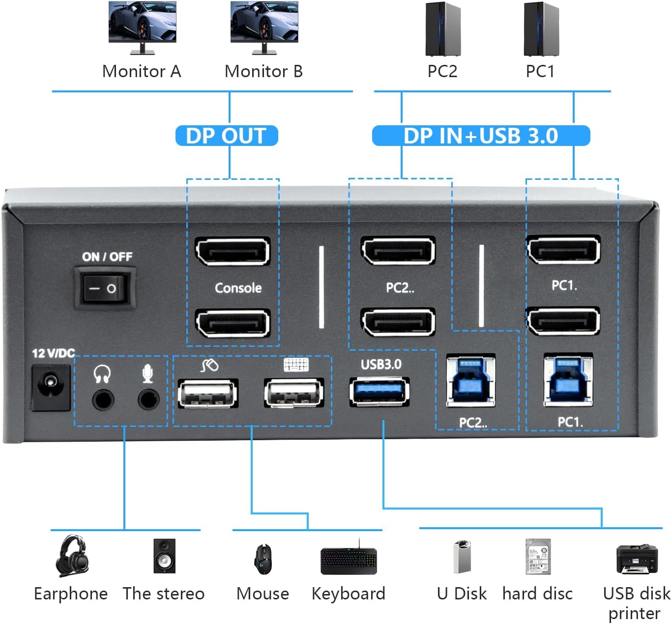
Task: Click the Monitor B caption
Action: tap(263, 72)
